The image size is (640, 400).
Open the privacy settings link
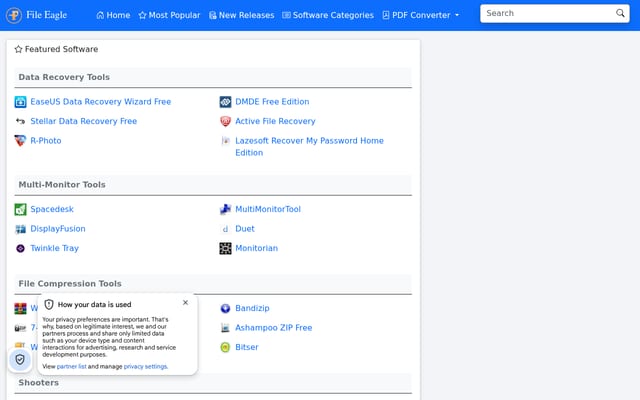pyautogui.click(x=145, y=367)
